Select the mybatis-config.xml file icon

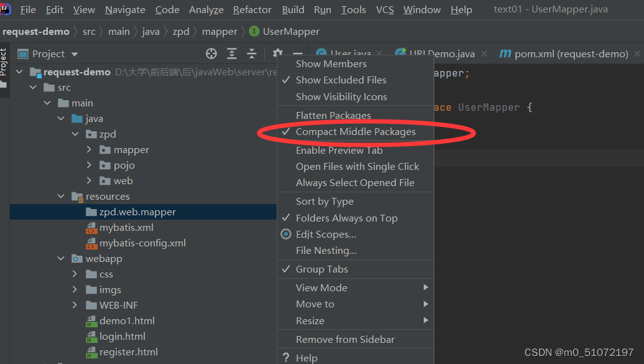click(91, 243)
